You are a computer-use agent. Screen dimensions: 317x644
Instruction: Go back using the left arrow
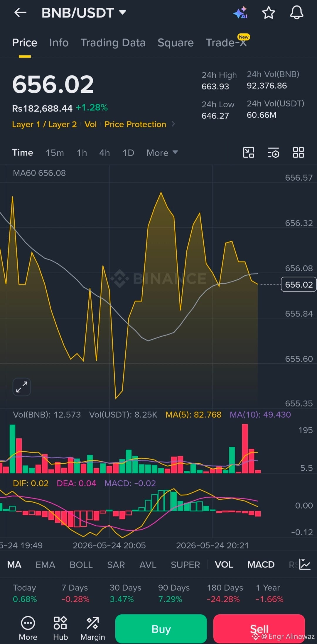[x=20, y=13]
